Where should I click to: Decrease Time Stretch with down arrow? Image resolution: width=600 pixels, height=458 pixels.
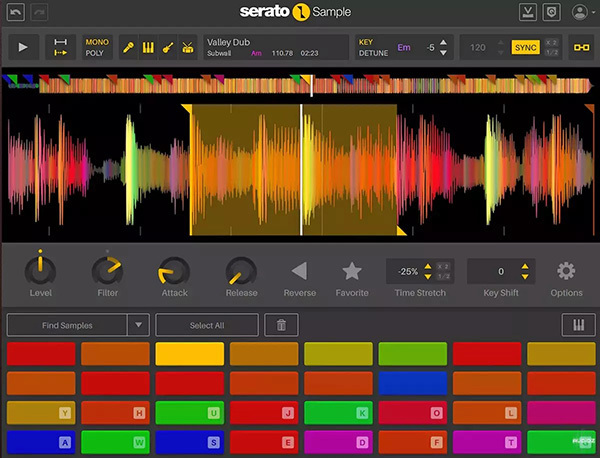point(428,276)
